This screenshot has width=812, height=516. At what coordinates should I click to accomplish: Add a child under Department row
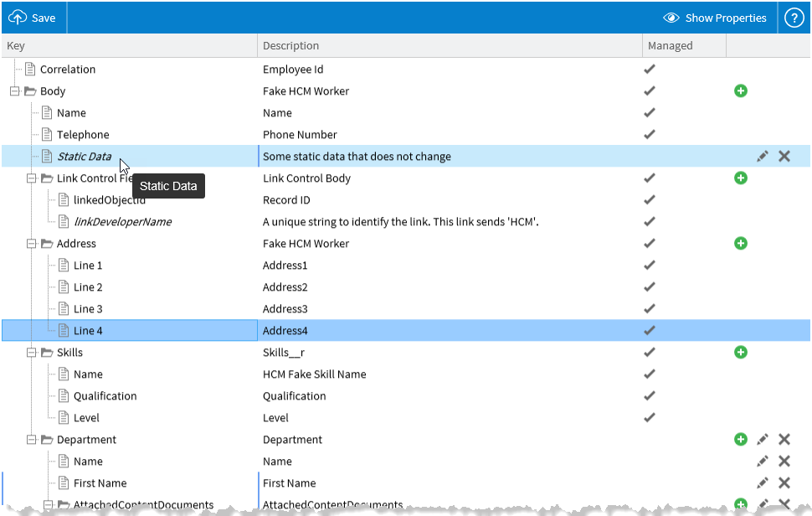click(740, 440)
